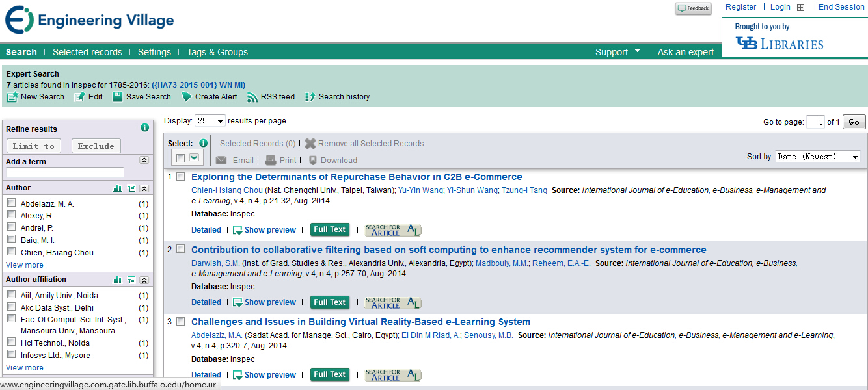Open the Search history icon
868x390 pixels.
pyautogui.click(x=310, y=97)
